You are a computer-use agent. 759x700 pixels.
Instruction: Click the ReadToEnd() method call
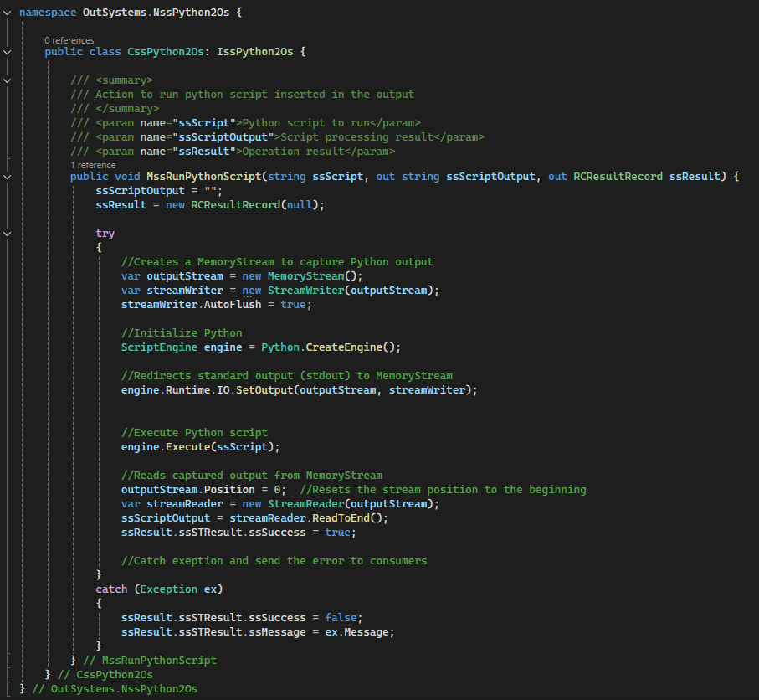(348, 518)
